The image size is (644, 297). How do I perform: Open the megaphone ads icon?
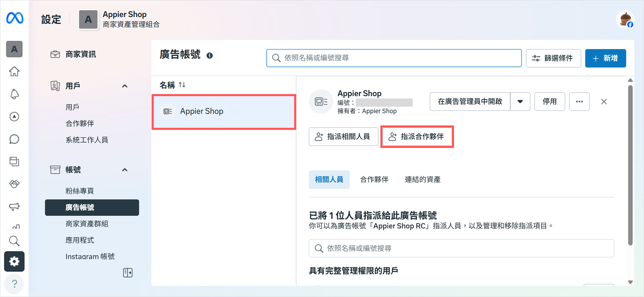point(14,207)
